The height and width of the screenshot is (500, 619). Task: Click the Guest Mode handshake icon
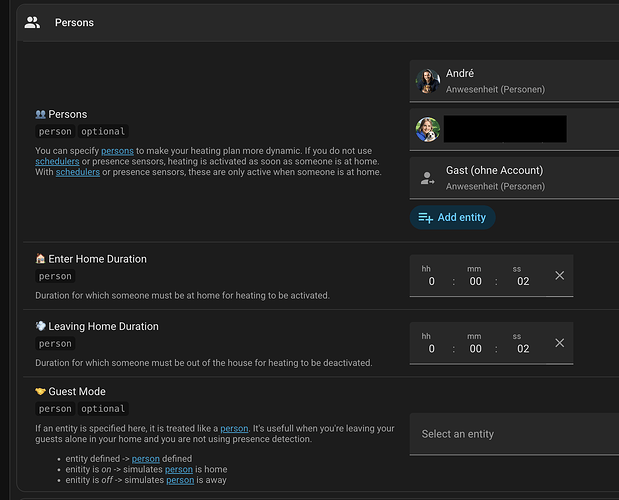pos(40,391)
